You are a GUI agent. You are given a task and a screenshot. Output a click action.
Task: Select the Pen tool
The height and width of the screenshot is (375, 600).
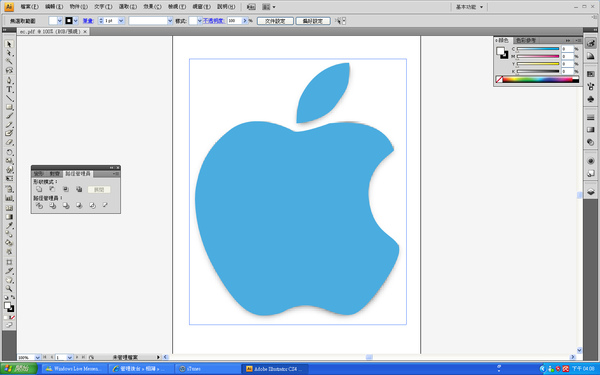(x=9, y=80)
